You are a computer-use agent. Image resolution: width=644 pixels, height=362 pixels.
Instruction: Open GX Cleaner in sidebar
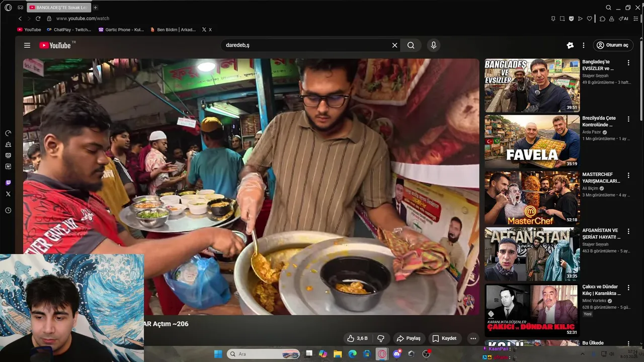8,144
